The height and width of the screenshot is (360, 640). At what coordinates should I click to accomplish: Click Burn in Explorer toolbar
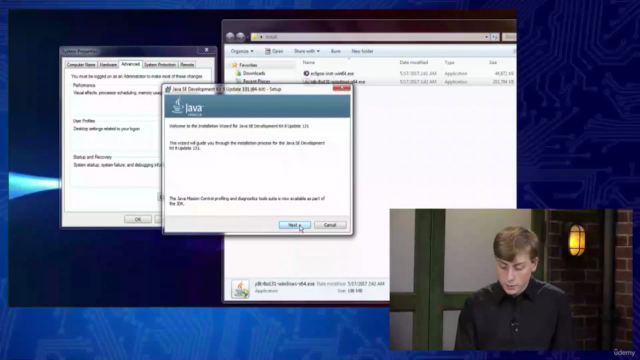pyautogui.click(x=336, y=51)
